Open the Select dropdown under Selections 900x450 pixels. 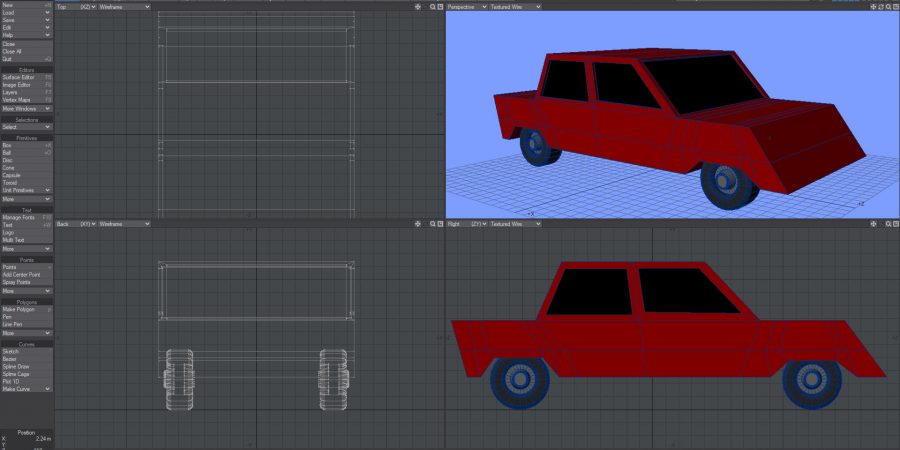click(26, 127)
